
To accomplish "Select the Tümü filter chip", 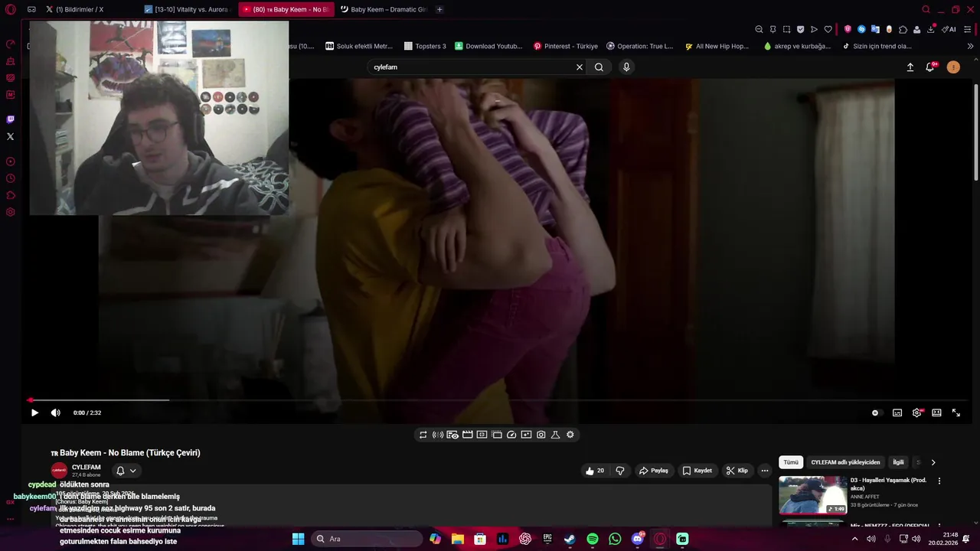I will tap(791, 462).
